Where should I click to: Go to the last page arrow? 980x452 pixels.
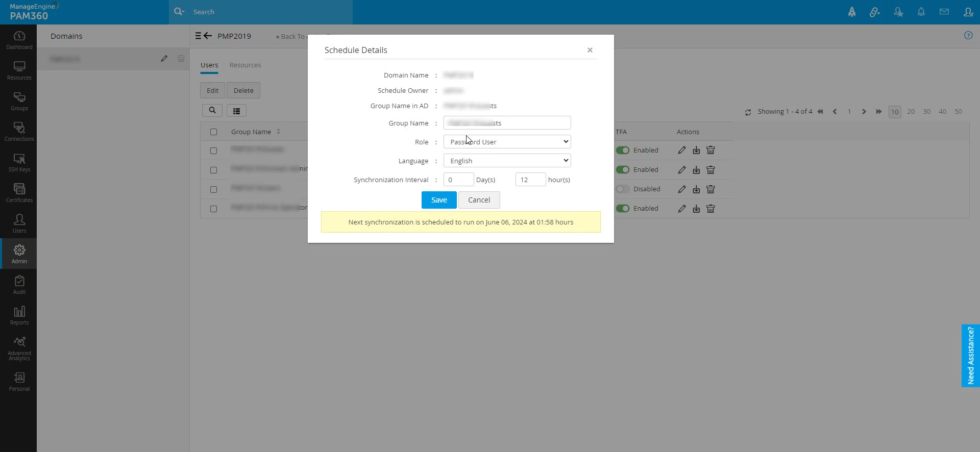pyautogui.click(x=878, y=112)
